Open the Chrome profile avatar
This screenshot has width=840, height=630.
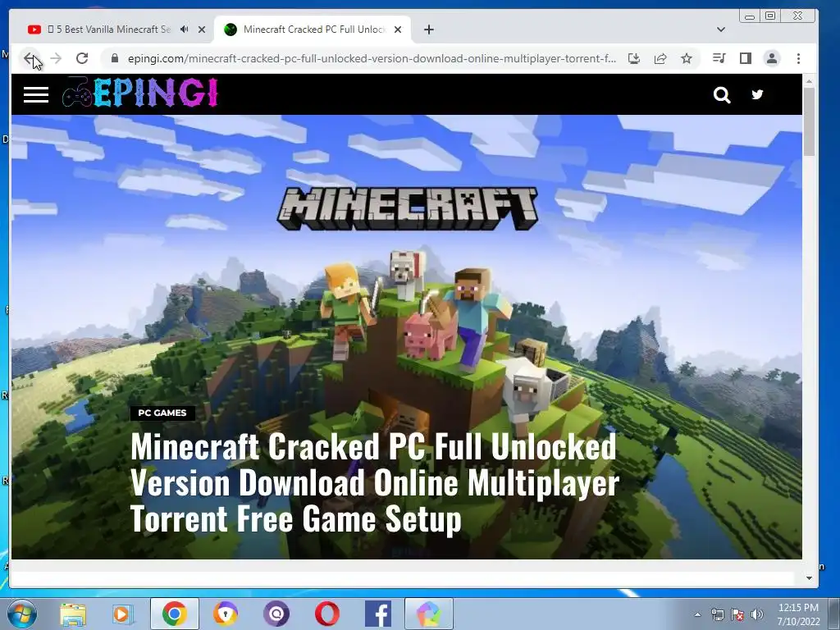772,58
